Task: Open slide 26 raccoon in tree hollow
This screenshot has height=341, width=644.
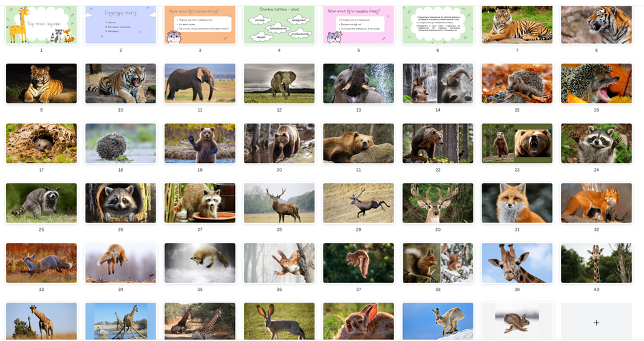Action: [x=121, y=203]
